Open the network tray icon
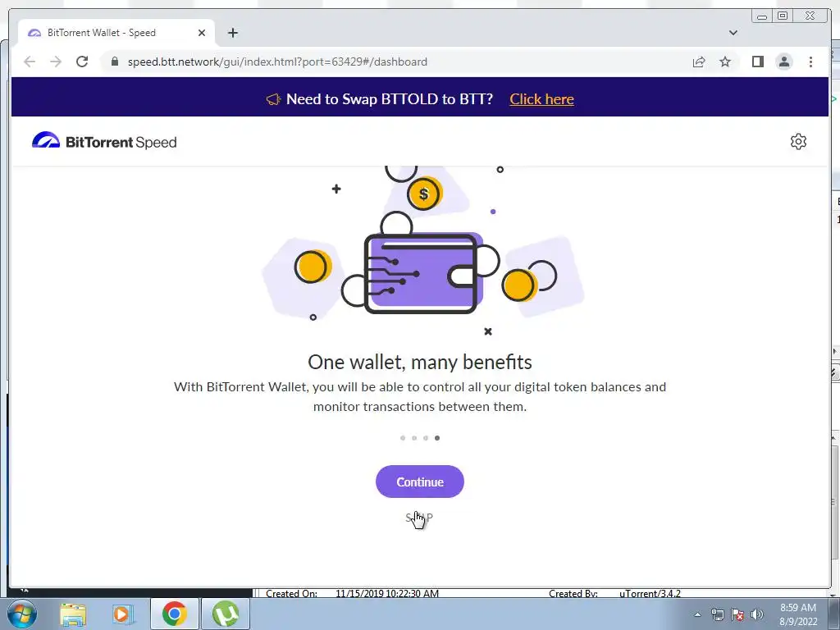Screen dimensions: 840x630 (717, 614)
